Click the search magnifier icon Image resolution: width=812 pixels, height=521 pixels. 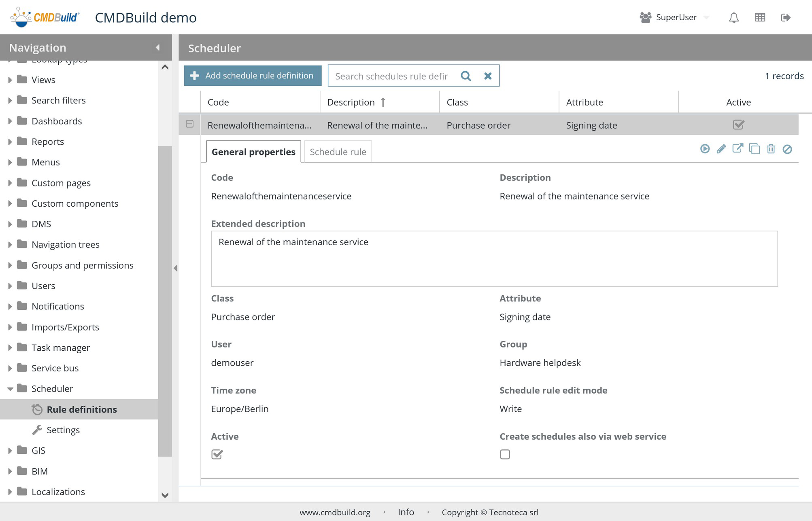click(x=466, y=76)
